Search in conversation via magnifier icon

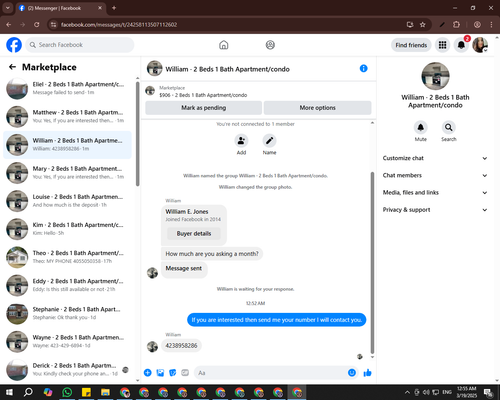tap(449, 127)
